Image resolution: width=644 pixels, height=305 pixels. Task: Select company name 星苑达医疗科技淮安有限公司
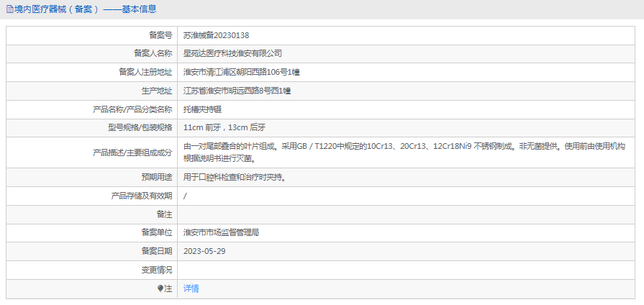pyautogui.click(x=232, y=53)
